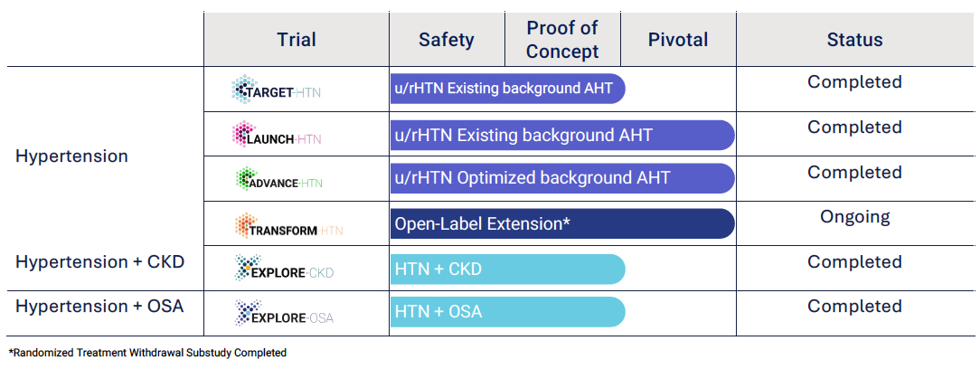980x369 pixels.
Task: Click the Open-Label Extension dark blue bar
Action: pyautogui.click(x=561, y=223)
